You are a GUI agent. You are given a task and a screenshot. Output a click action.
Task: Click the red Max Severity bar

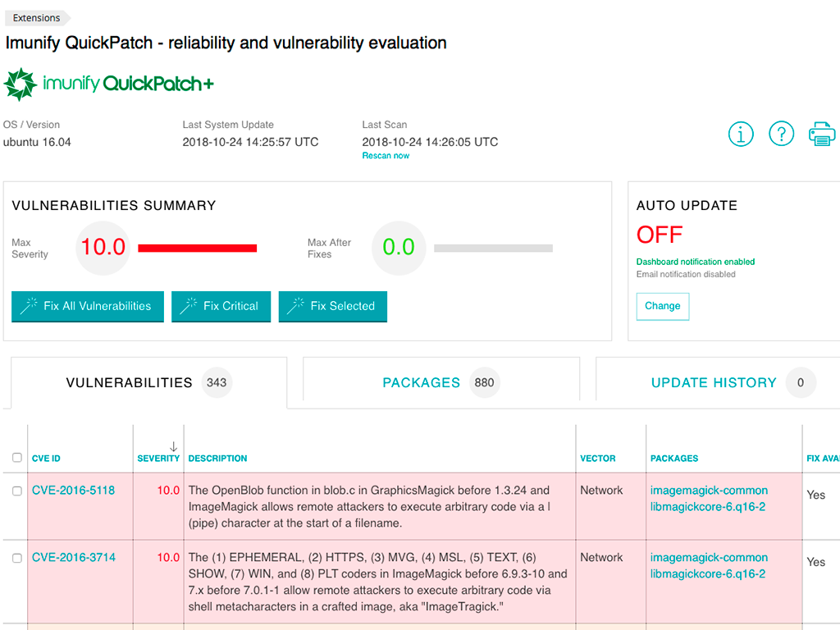(198, 248)
